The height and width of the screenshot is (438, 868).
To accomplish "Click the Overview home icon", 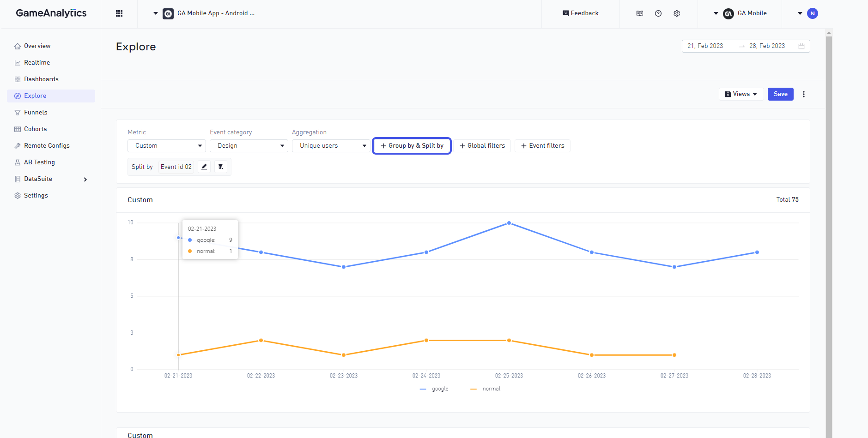I will (x=18, y=46).
